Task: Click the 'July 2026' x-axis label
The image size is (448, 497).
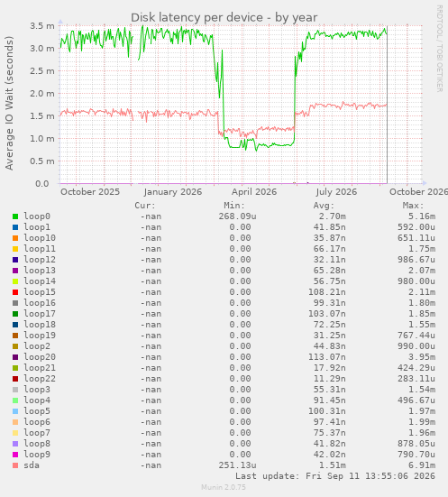Action: (336, 192)
